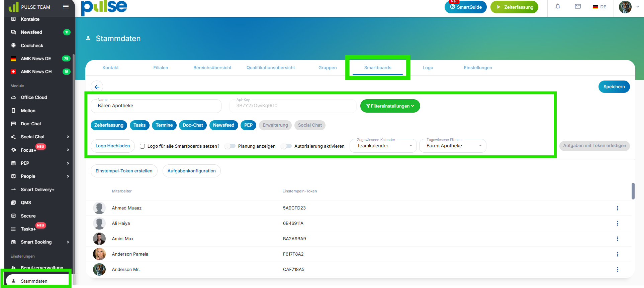Open the Zugewiesene Filialen dropdown
644x288 pixels.
tap(453, 146)
